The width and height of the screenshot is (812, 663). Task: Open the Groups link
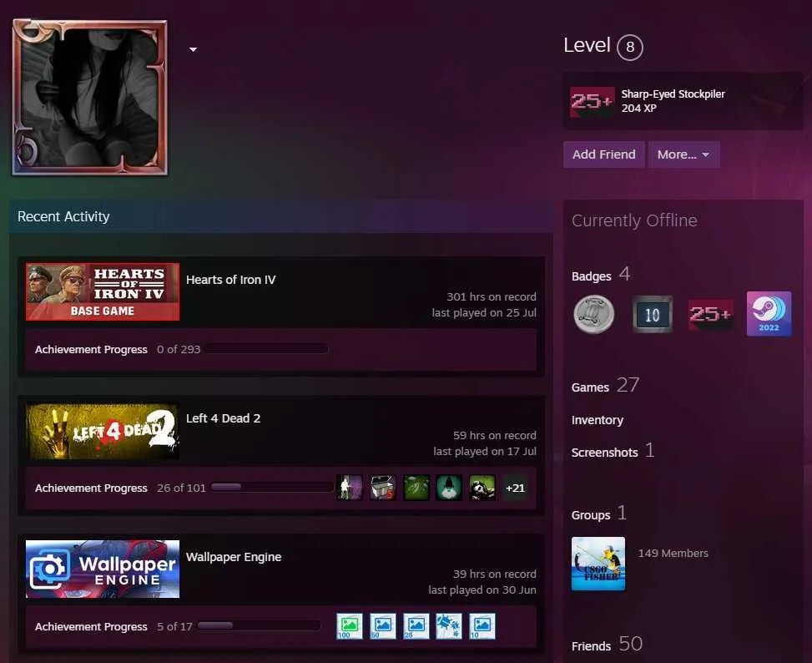(x=591, y=515)
